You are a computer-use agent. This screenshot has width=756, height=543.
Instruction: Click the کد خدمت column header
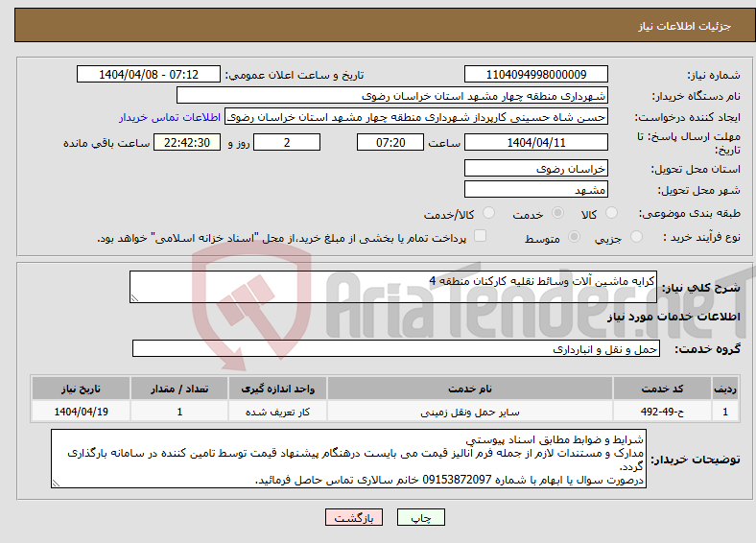tap(662, 389)
